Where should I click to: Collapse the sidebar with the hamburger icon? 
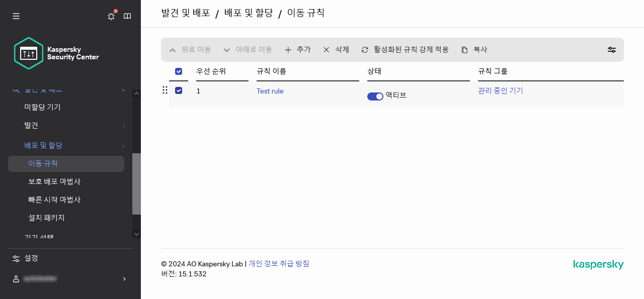[x=16, y=16]
